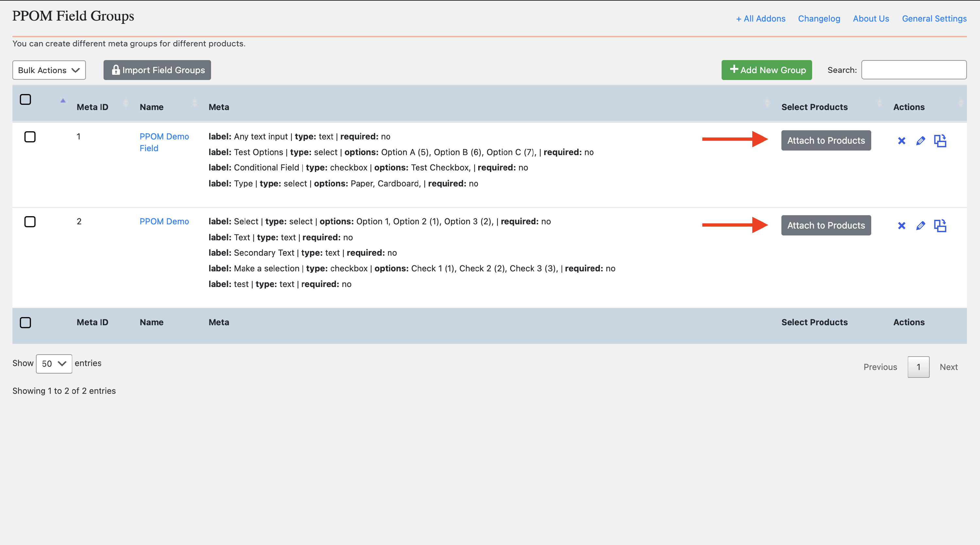This screenshot has width=980, height=545.
Task: Toggle the footer select-all checkbox
Action: (25, 323)
